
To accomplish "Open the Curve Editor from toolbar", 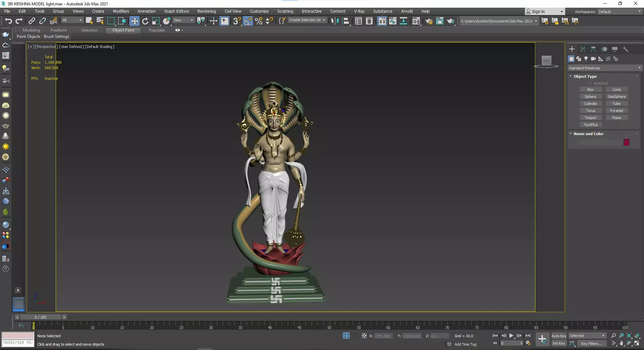I will click(x=393, y=21).
